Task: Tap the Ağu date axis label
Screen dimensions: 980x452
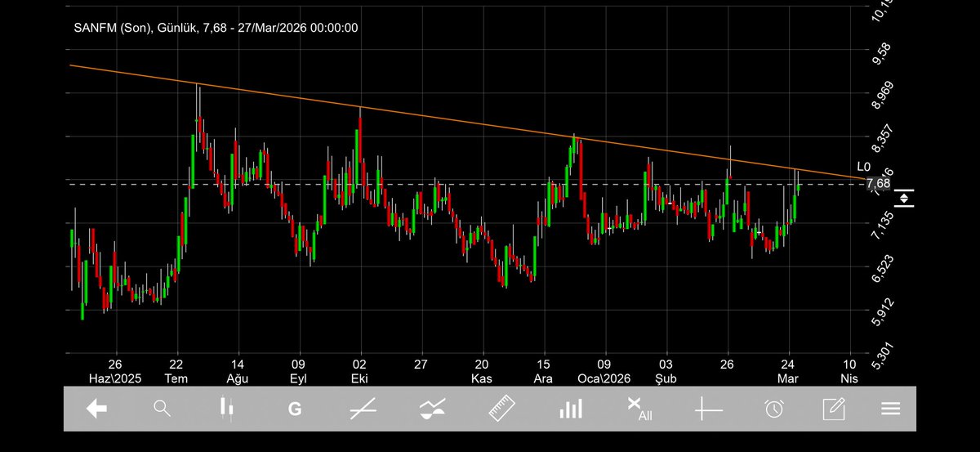Action: pos(237,378)
